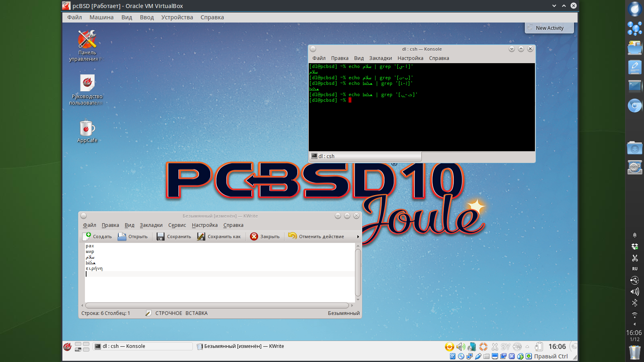
Task: Open the KWrite window menu button in title bar
Action: coord(84,216)
